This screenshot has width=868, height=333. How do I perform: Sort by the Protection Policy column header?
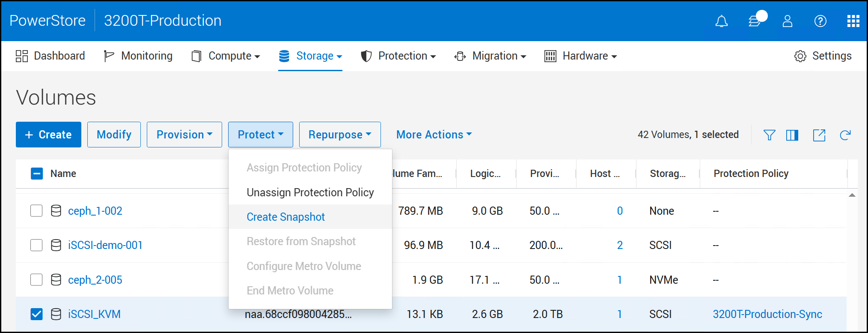(x=751, y=174)
